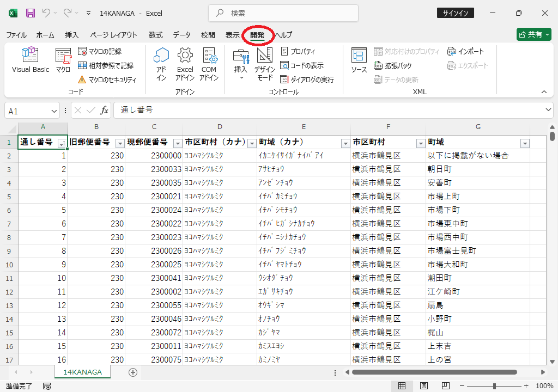Zoom out with the minus button
558x392 pixels.
[462, 386]
